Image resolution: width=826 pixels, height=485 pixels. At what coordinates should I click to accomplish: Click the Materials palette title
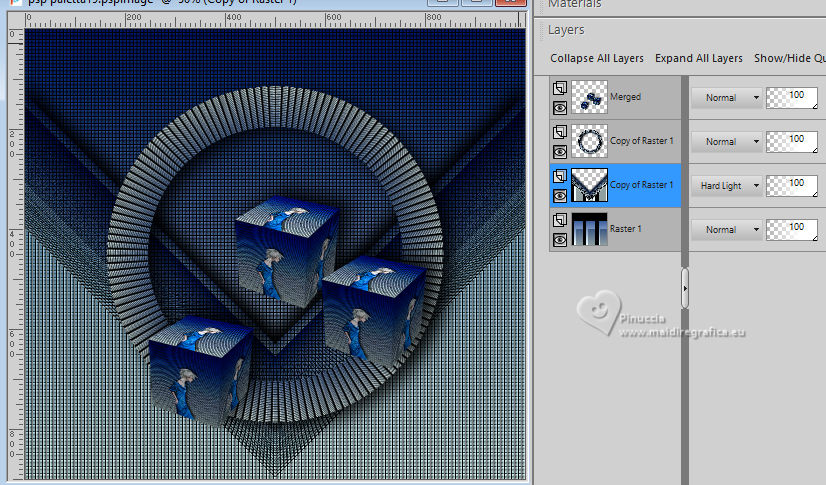[x=575, y=4]
